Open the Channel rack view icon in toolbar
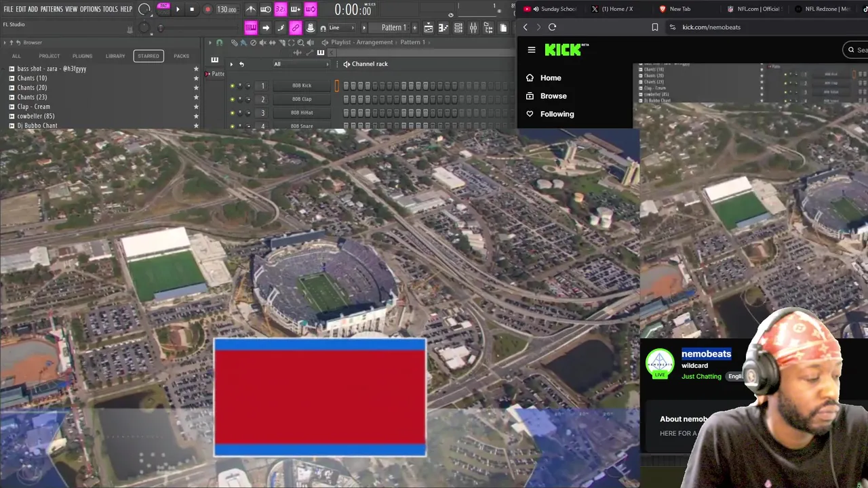 [x=458, y=28]
